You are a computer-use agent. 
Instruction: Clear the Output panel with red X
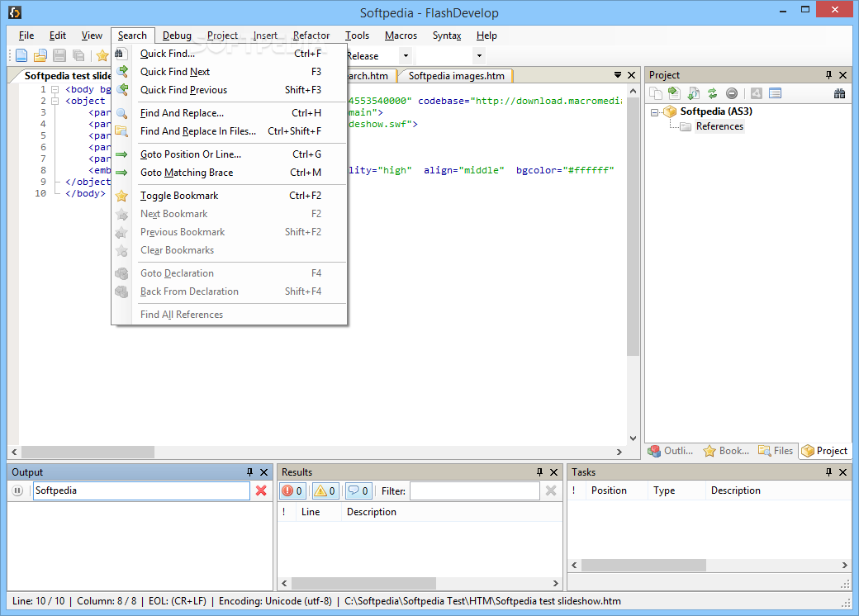coord(261,490)
